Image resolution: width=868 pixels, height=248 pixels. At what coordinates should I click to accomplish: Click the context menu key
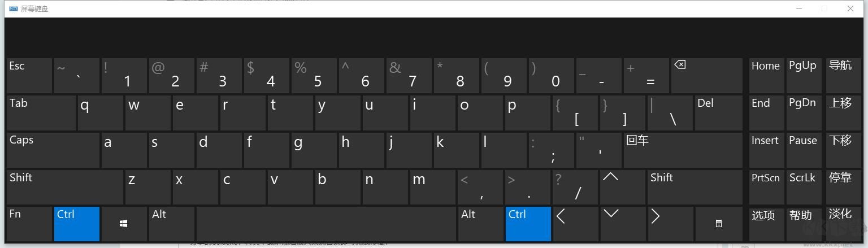pyautogui.click(x=718, y=224)
